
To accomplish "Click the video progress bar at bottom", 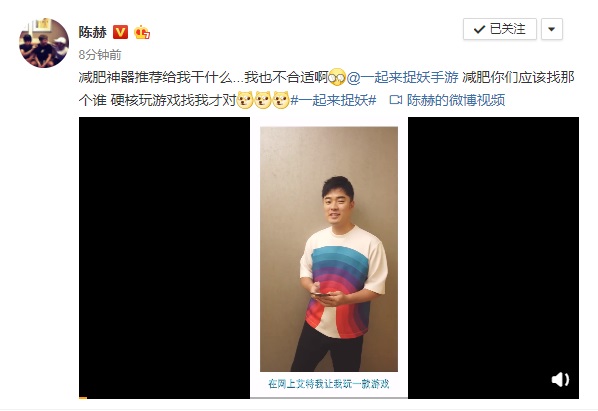I will [329, 398].
